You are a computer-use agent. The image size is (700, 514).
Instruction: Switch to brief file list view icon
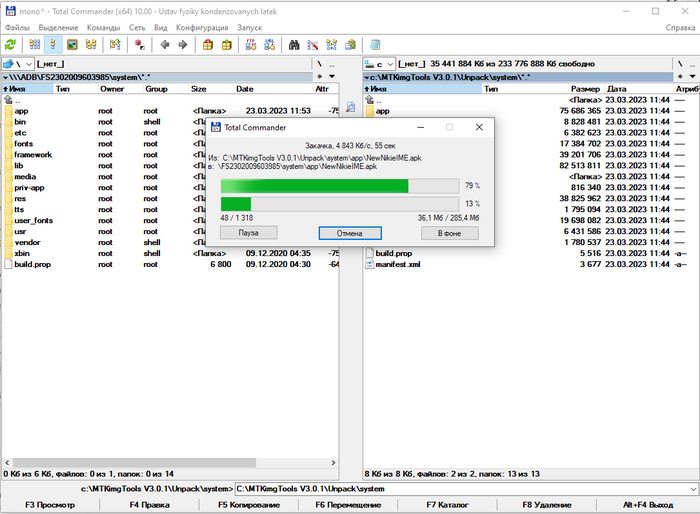point(34,45)
